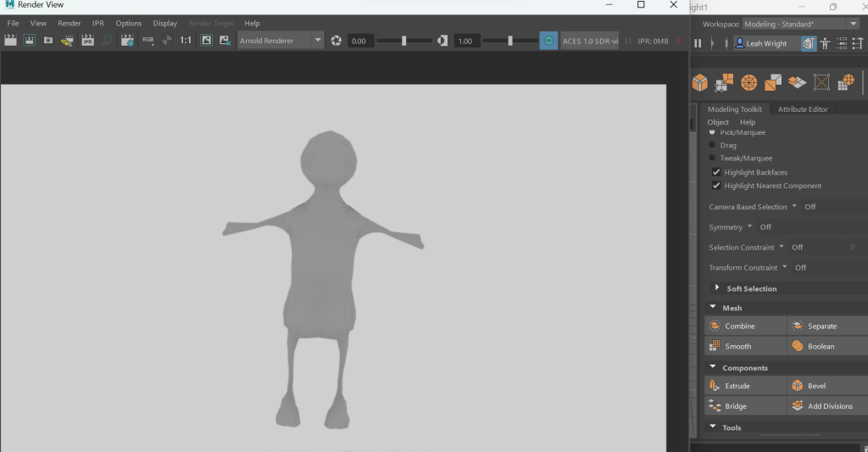The image size is (868, 452).
Task: Select the Drag selection mode
Action: click(712, 145)
